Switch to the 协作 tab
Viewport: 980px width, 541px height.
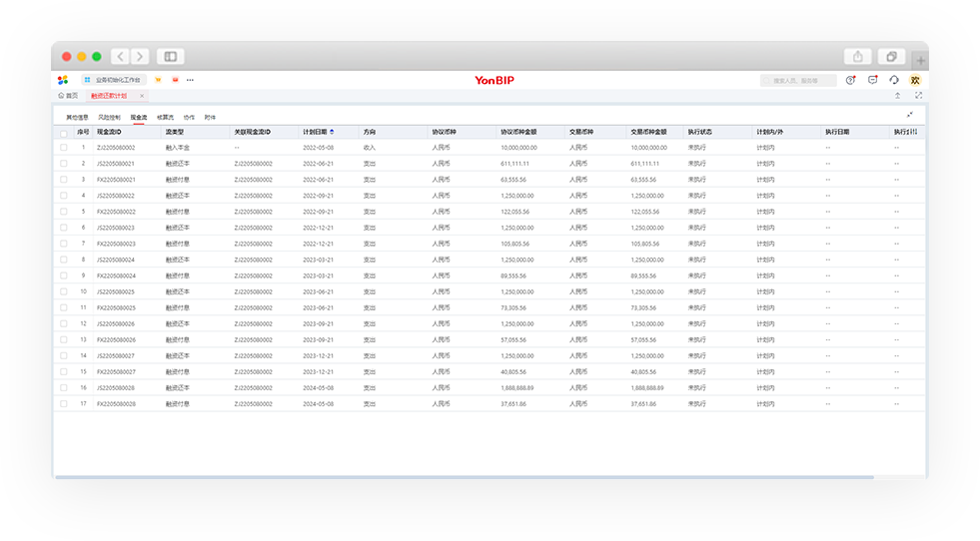coord(189,118)
